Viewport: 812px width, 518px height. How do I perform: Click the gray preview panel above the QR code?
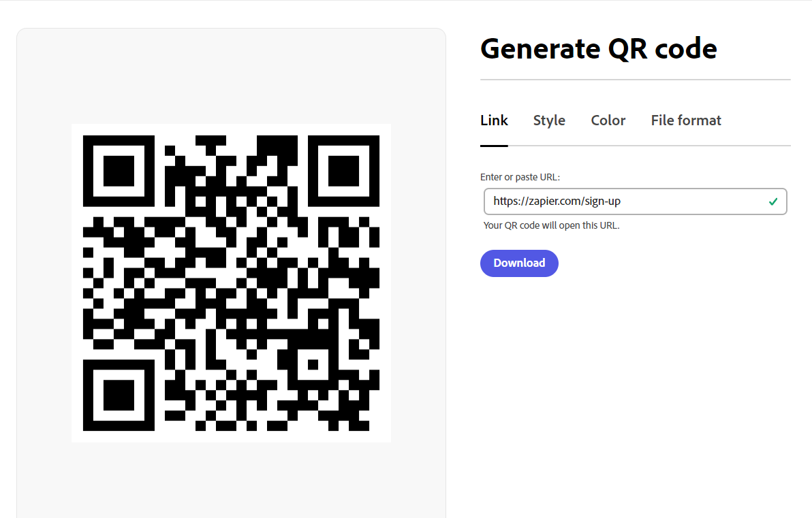[231, 76]
